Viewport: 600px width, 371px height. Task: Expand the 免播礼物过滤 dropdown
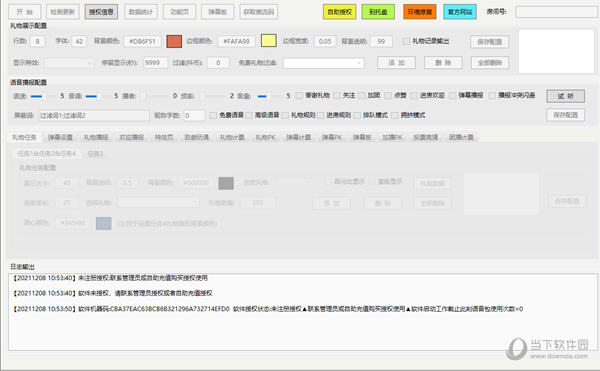pyautogui.click(x=323, y=63)
